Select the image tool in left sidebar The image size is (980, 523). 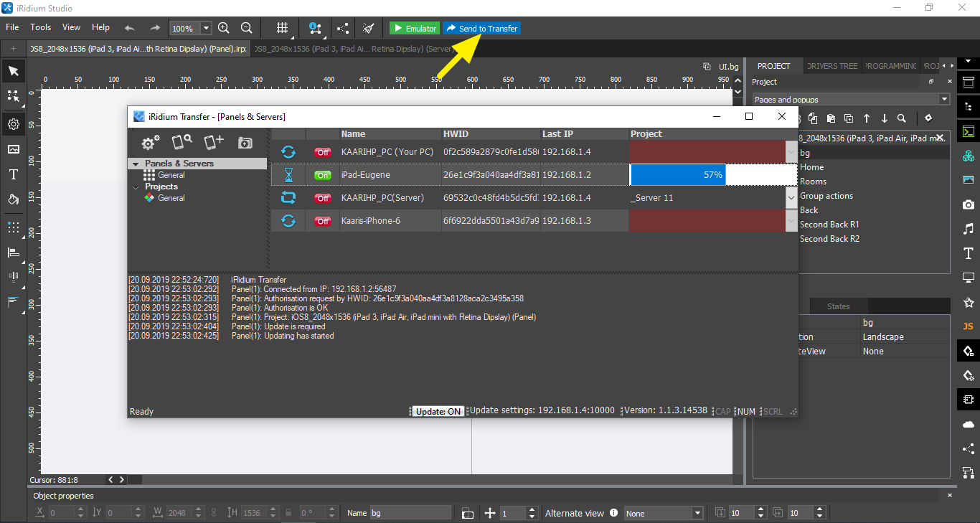[13, 149]
